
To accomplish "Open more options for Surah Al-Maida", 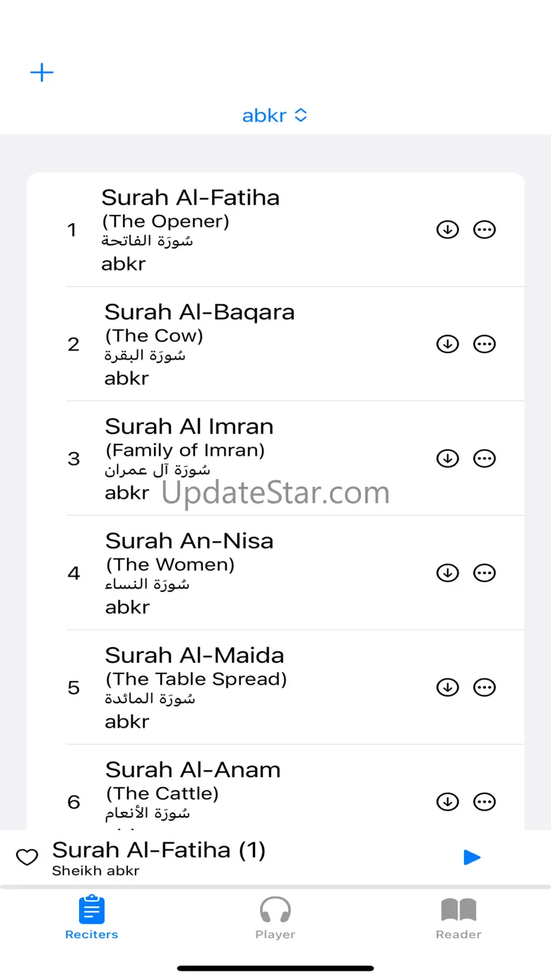I will [484, 687].
